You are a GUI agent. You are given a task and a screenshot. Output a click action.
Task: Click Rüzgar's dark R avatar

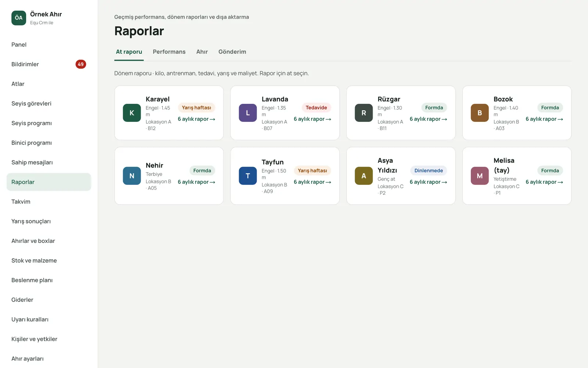[x=364, y=113]
